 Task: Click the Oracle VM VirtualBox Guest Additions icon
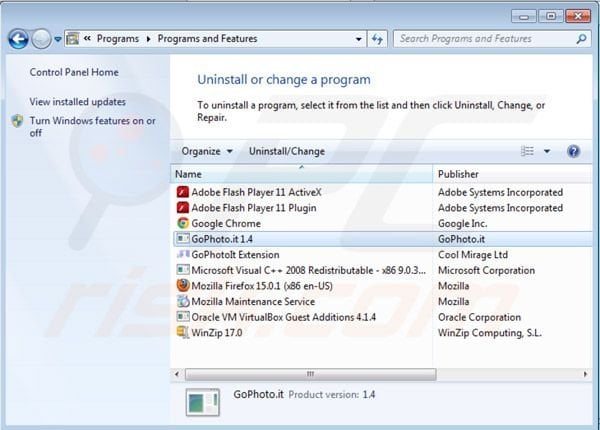click(x=183, y=317)
